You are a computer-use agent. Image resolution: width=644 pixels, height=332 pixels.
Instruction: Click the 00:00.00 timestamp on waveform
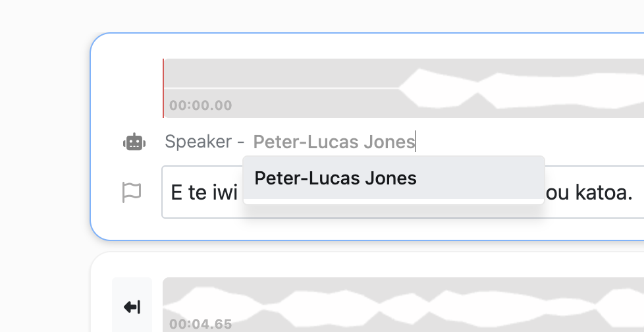point(200,105)
